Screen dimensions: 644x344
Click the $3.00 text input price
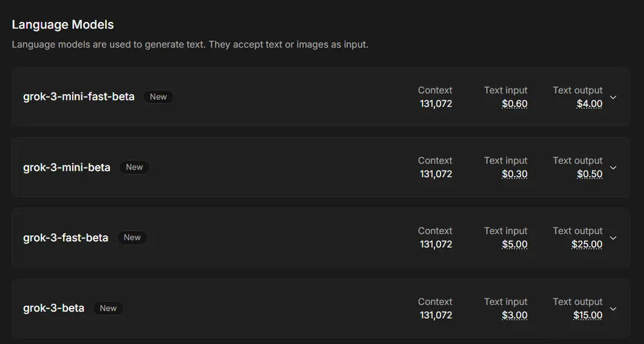(515, 315)
